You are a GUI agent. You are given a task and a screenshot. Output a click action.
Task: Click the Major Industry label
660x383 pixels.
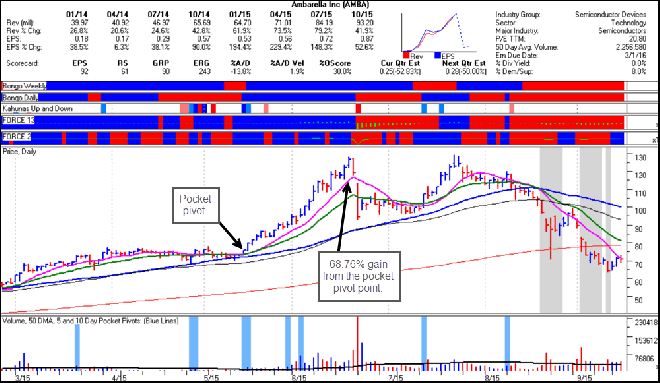click(516, 31)
